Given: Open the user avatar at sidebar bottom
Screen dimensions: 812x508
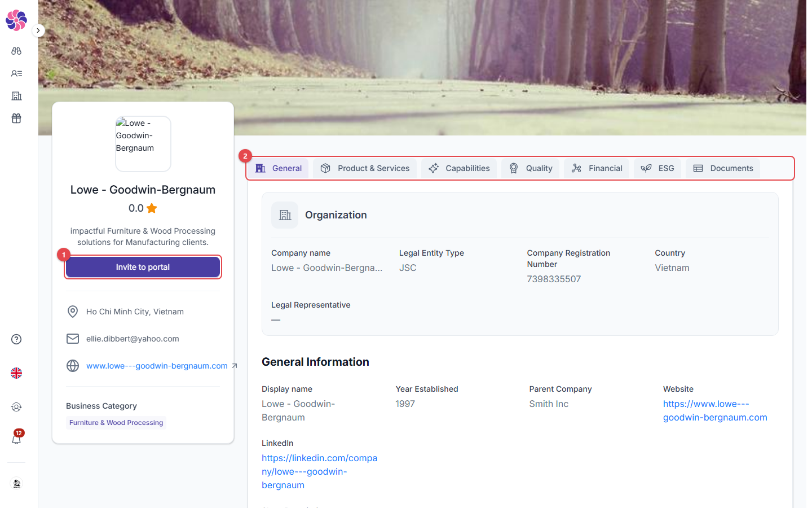Looking at the screenshot, I should click(16, 484).
